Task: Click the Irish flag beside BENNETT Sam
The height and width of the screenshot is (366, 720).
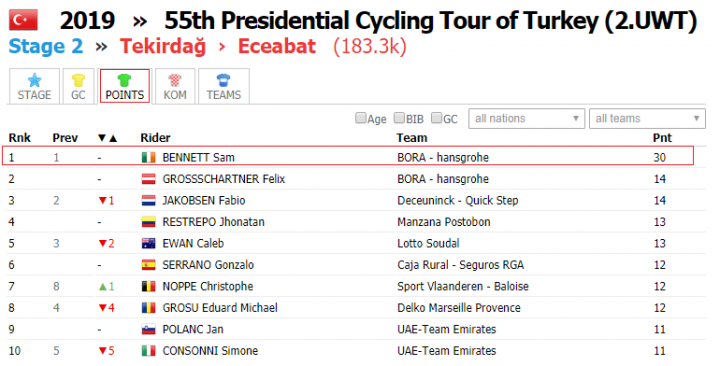Action: 148,158
